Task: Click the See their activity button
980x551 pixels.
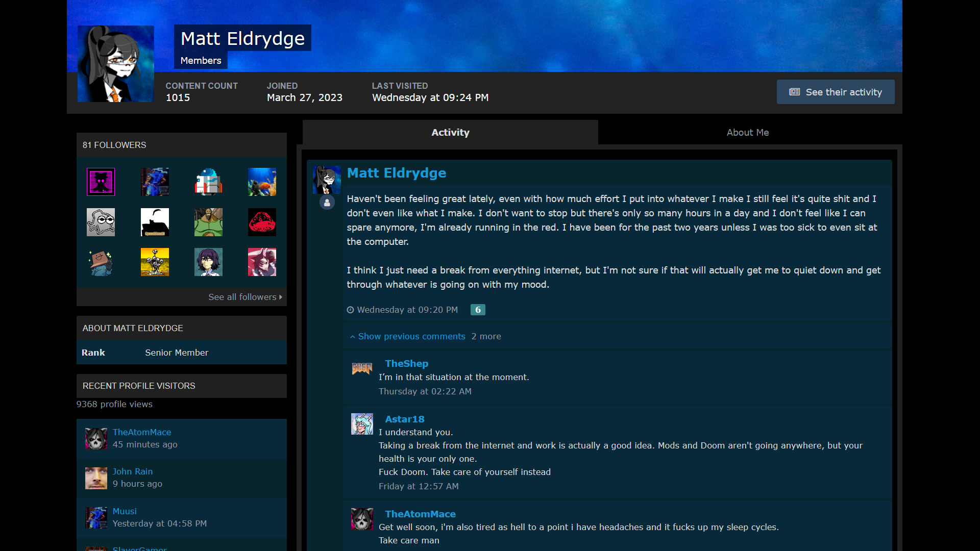Action: 836,92
